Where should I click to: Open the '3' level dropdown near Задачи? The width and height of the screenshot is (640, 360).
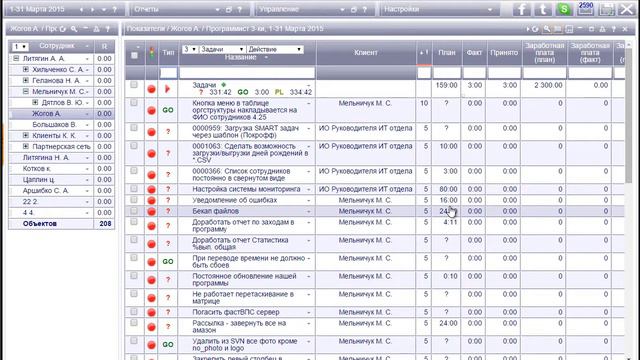point(190,49)
